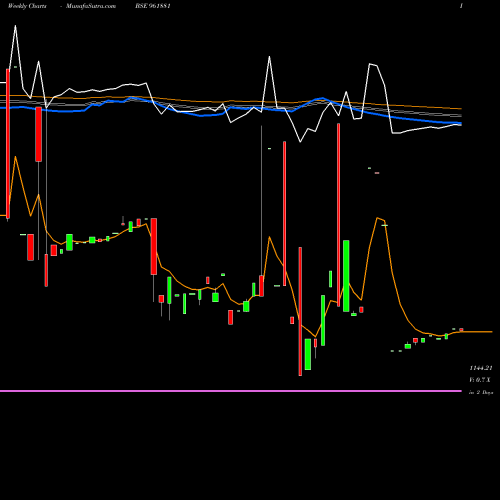Click the "V: 0.7 X" volume label
The height and width of the screenshot is (500, 500).
point(480,380)
